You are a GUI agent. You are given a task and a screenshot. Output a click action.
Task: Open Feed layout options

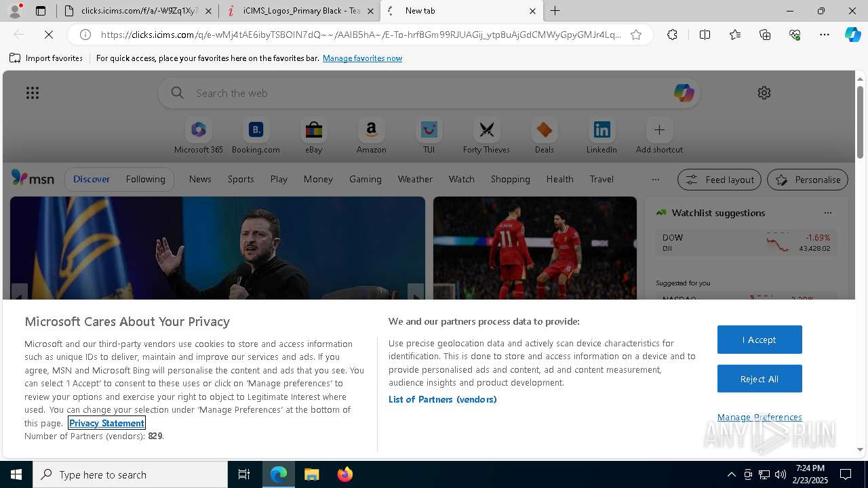pyautogui.click(x=719, y=180)
